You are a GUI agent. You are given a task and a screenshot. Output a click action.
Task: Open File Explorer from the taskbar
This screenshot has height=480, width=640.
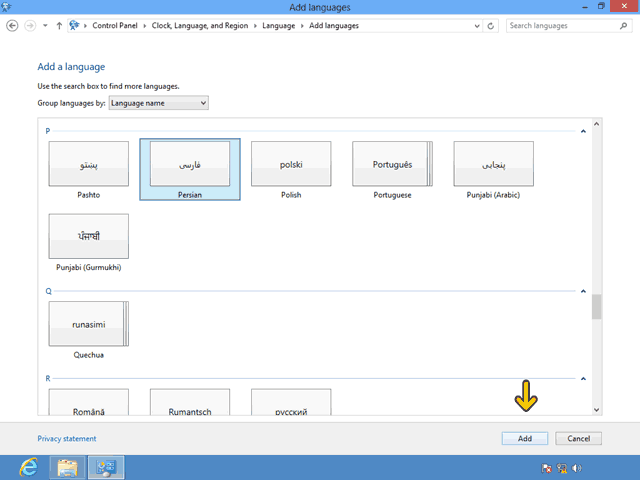click(x=67, y=468)
